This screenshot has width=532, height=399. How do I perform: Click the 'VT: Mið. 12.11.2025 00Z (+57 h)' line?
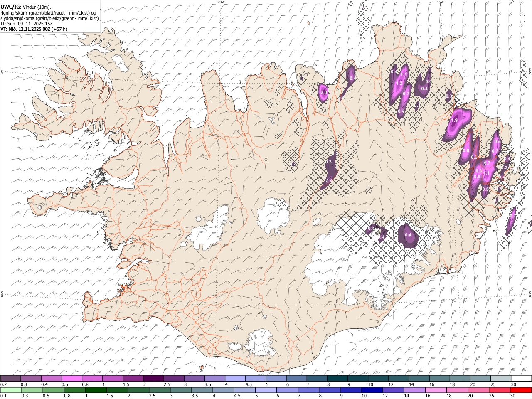pyautogui.click(x=34, y=29)
